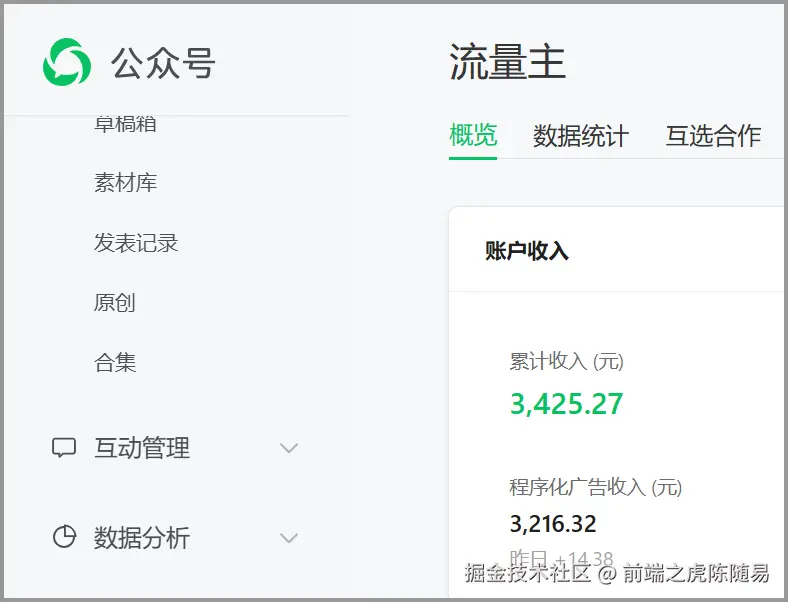The height and width of the screenshot is (602, 788).
Task: Click the 公众号 title text
Action: tap(163, 63)
